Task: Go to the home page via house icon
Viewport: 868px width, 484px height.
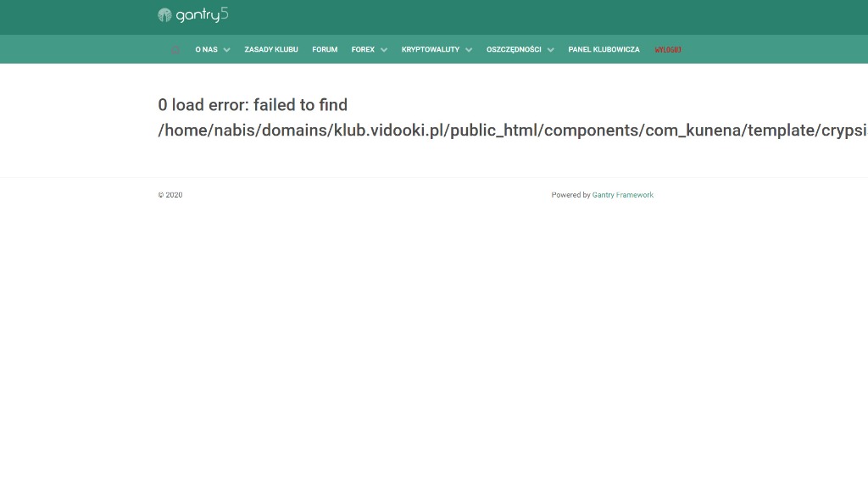Action: pyautogui.click(x=175, y=50)
